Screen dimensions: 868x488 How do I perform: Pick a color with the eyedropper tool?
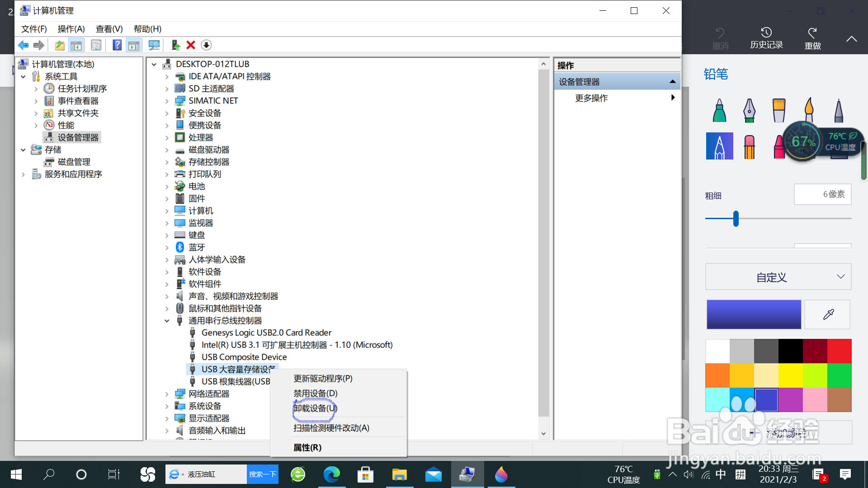pyautogui.click(x=827, y=314)
